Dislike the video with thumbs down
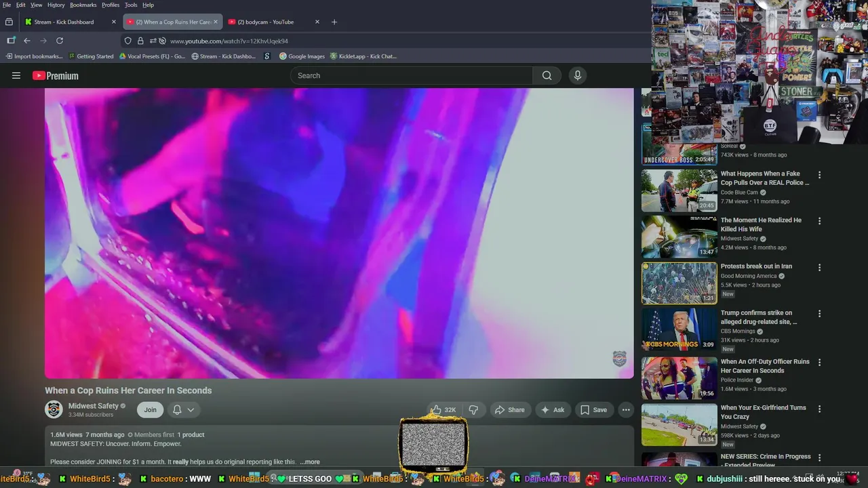This screenshot has width=868, height=488. (473, 410)
